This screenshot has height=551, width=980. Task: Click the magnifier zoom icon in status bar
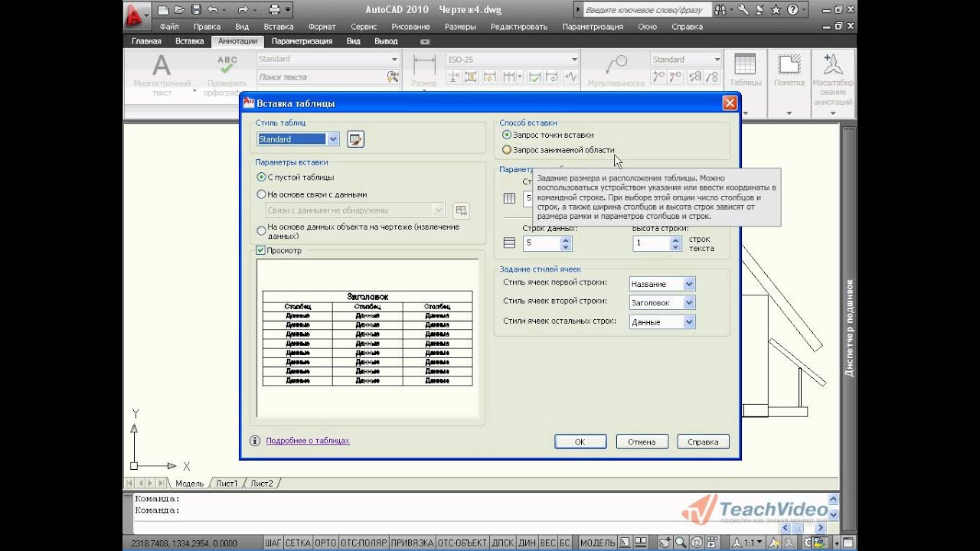click(x=680, y=543)
